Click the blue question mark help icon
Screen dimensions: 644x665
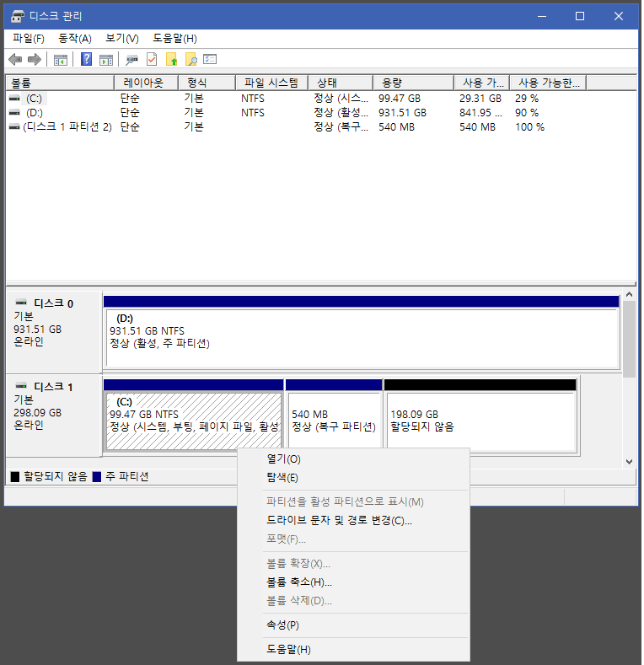[x=86, y=59]
